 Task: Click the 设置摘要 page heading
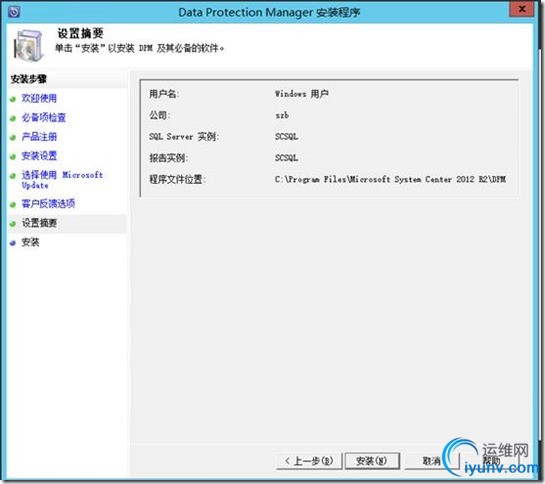[80, 34]
